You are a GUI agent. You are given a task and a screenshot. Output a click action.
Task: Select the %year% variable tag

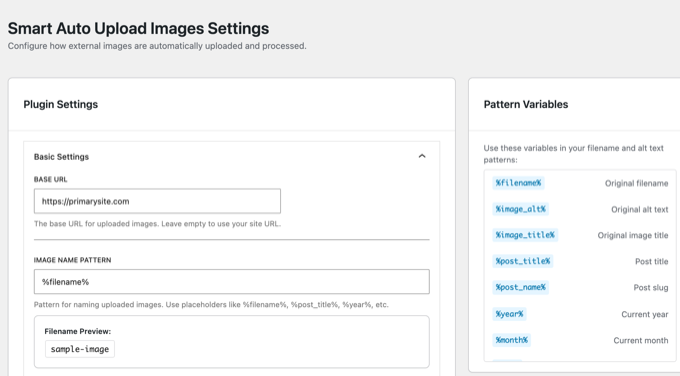coord(509,314)
